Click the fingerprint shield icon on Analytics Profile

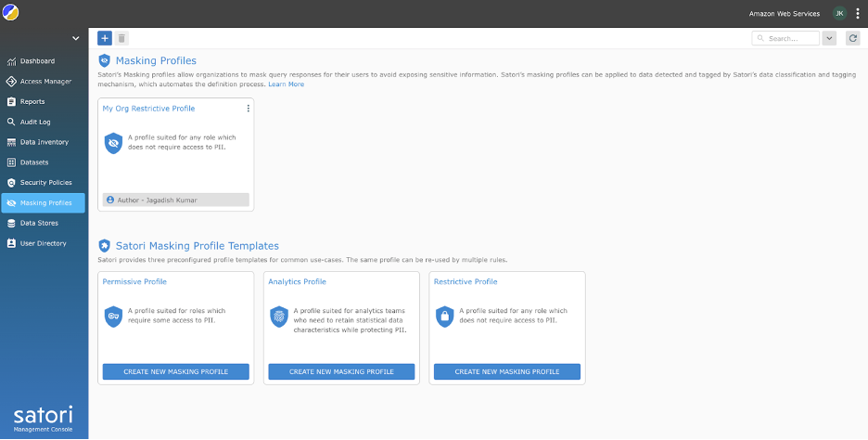pos(279,317)
